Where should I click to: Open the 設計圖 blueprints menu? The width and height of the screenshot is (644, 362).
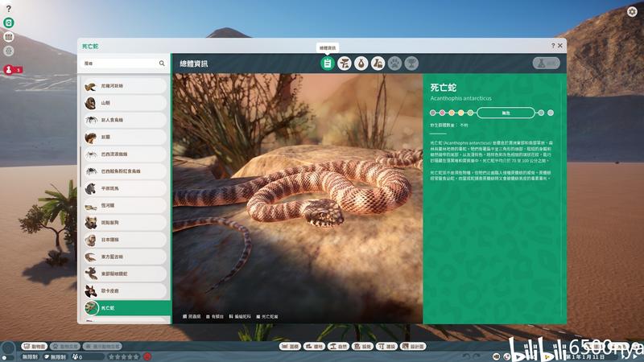[x=414, y=347]
